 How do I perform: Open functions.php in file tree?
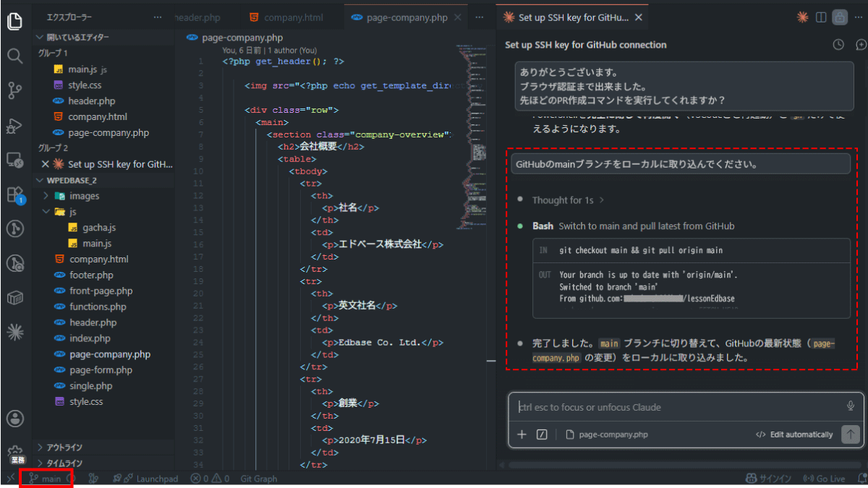click(x=103, y=307)
